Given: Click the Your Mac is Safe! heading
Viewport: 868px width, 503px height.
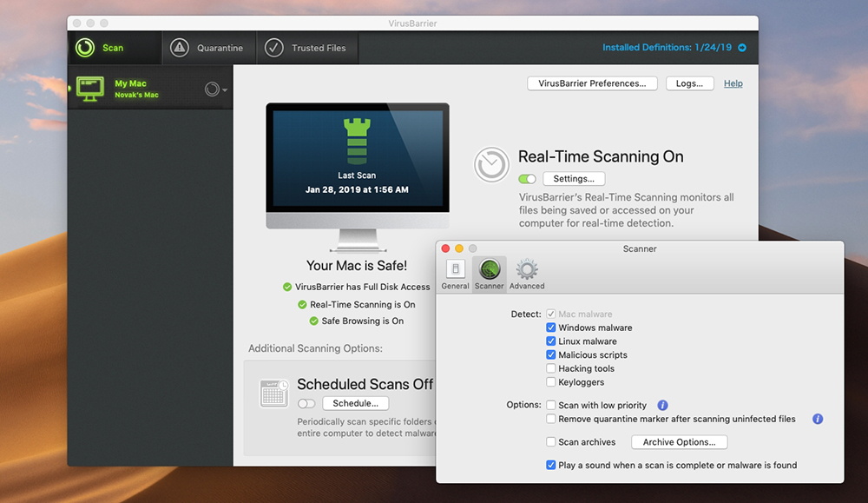Looking at the screenshot, I should [x=357, y=266].
